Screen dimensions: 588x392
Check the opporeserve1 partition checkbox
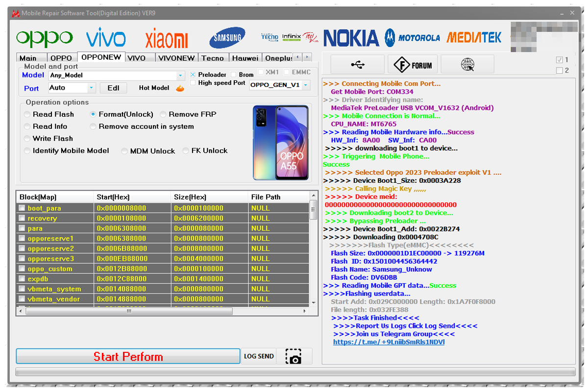tap(22, 238)
